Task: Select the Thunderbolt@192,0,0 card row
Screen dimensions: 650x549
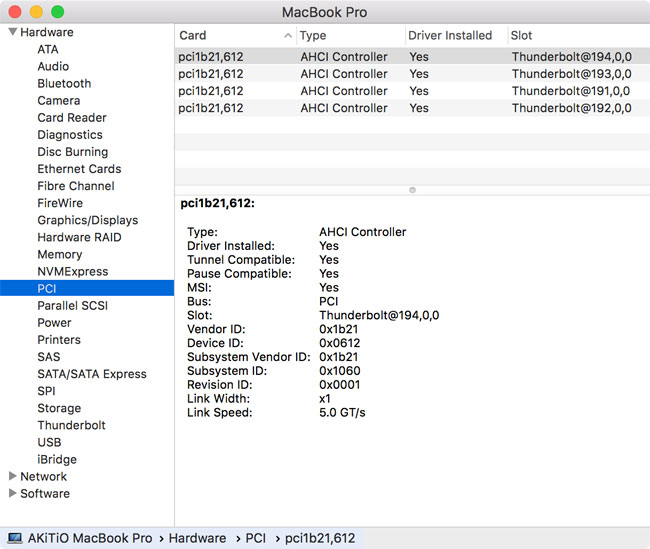Action: [410, 108]
